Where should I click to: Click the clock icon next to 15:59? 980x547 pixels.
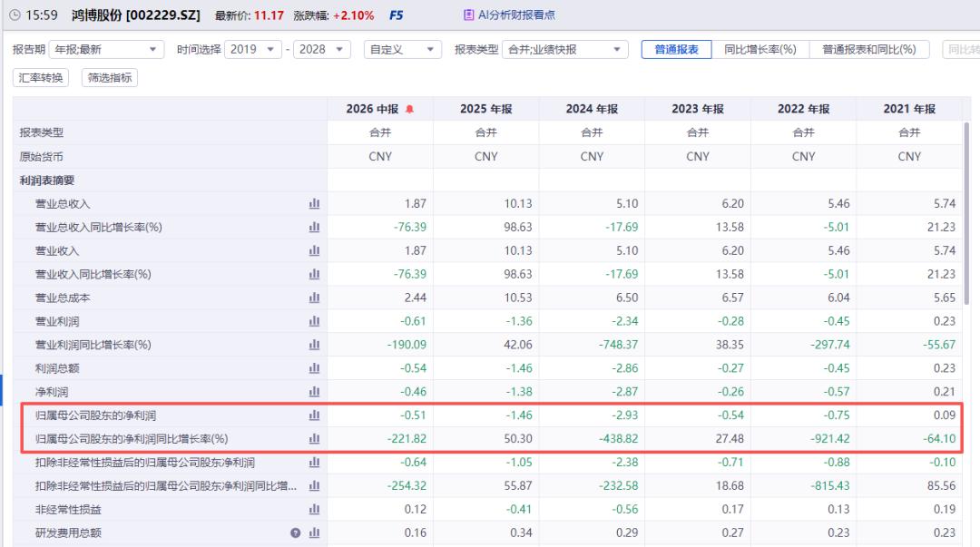click(x=15, y=15)
